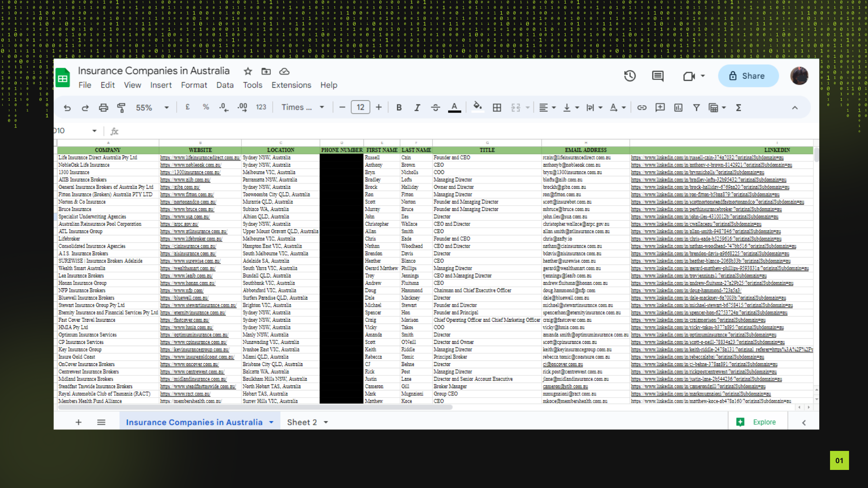Switch to the Sheet 2 tab
This screenshot has height=488, width=868.
pyautogui.click(x=307, y=422)
